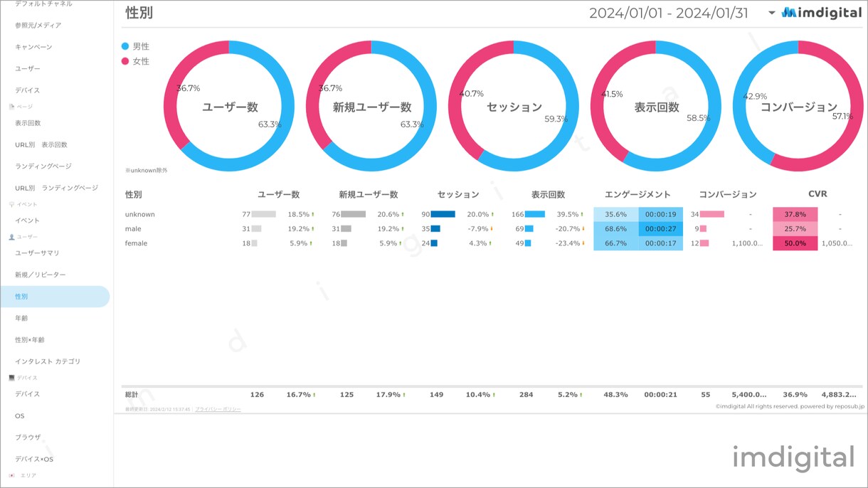Click the blue 男性 legend swatch
The image size is (868, 488).
point(126,46)
